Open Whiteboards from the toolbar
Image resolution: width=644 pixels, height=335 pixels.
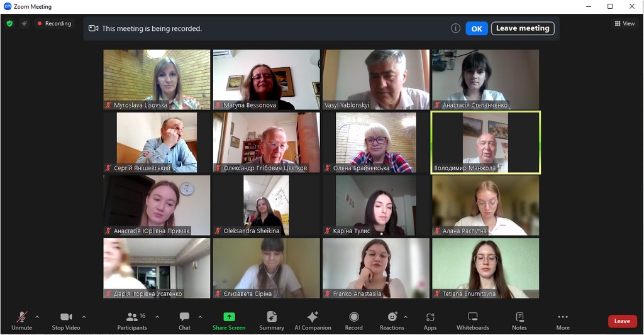(x=472, y=320)
